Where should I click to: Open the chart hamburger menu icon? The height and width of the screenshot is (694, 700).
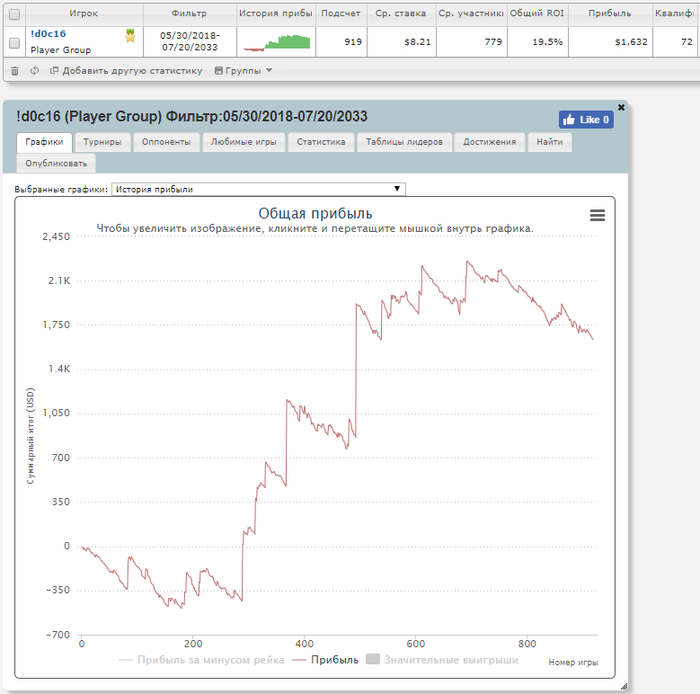[x=597, y=215]
